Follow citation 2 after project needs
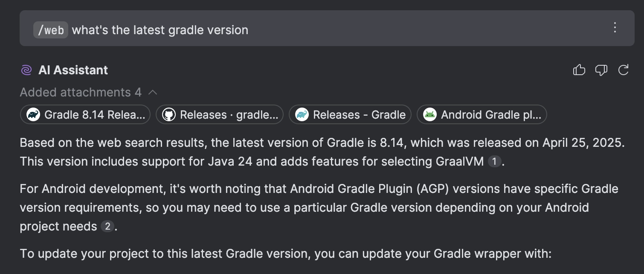Screen dimensions: 644x274 pyautogui.click(x=107, y=227)
